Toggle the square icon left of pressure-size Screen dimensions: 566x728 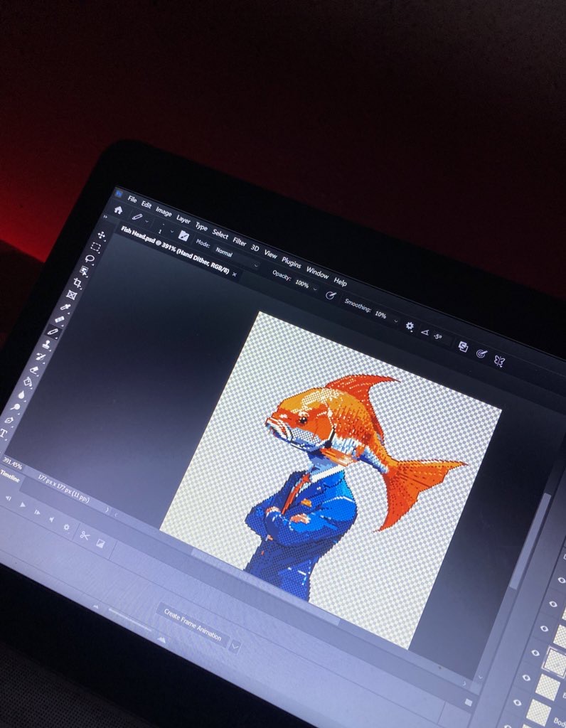click(463, 346)
